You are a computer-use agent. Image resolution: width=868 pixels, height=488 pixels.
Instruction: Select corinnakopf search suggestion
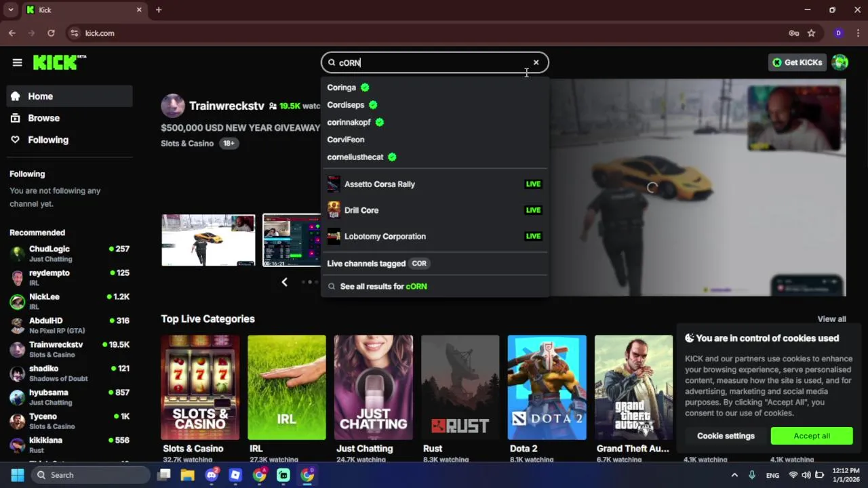pos(435,122)
